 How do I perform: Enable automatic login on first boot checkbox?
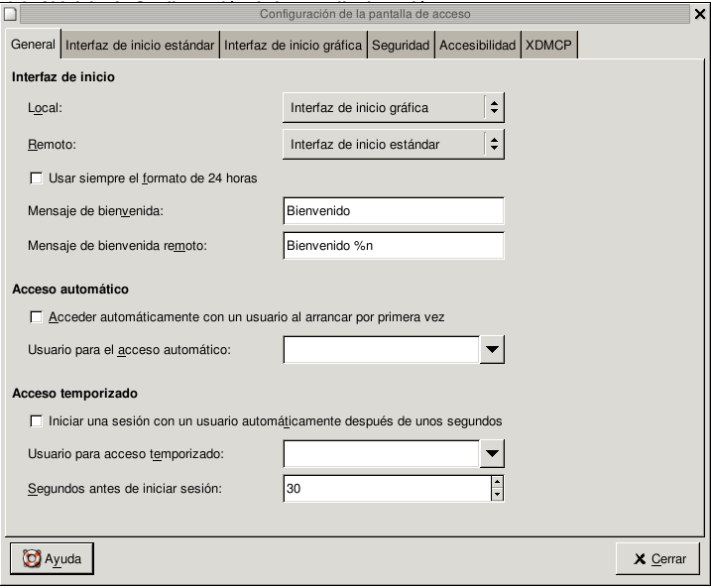[x=37, y=317]
